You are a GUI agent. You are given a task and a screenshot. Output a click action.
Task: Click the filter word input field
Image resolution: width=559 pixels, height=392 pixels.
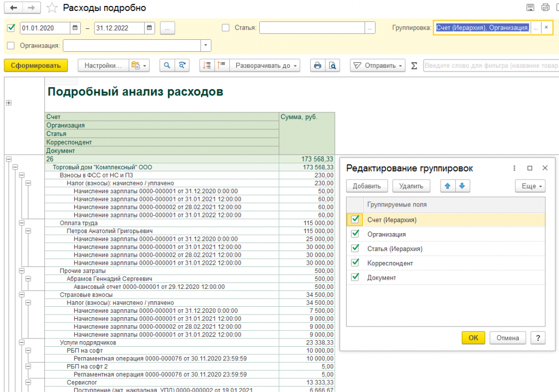[489, 66]
